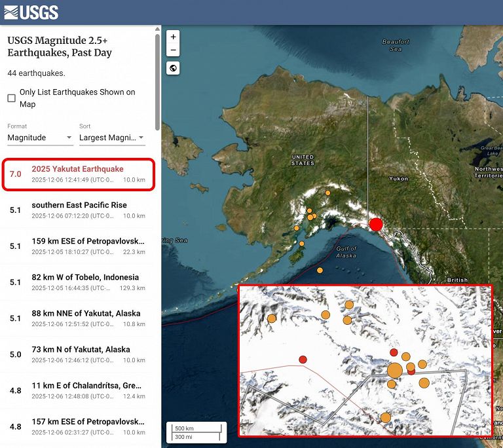Enable Only List Earthquakes Shown on Map
The height and width of the screenshot is (448, 503).
(12, 98)
